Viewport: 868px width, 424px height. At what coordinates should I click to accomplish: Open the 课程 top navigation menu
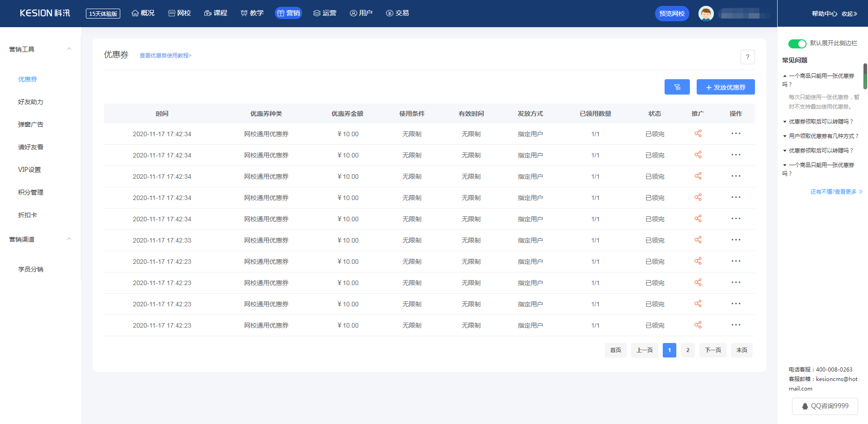[x=216, y=13]
